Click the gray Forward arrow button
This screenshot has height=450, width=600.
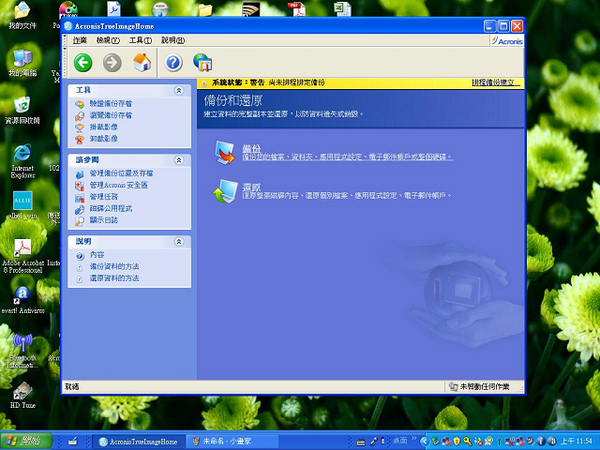[x=112, y=62]
